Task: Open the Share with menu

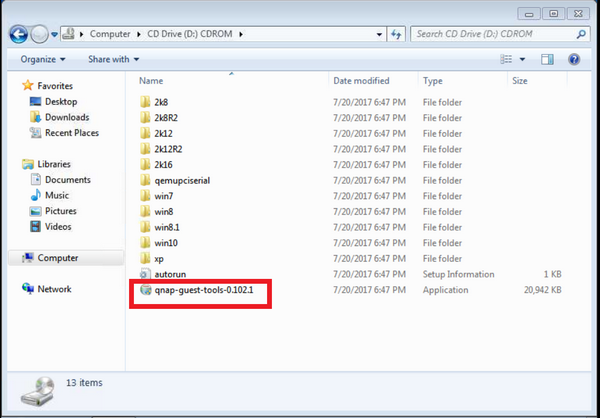Action: (114, 59)
